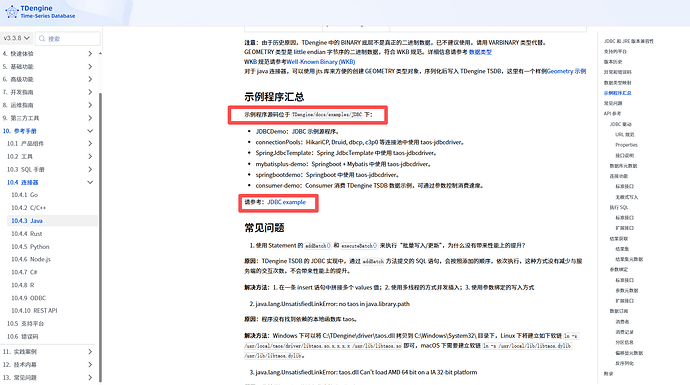The image size is (690, 385).
Task: Jump to 执行 SQL in right outline
Action: 619,207
